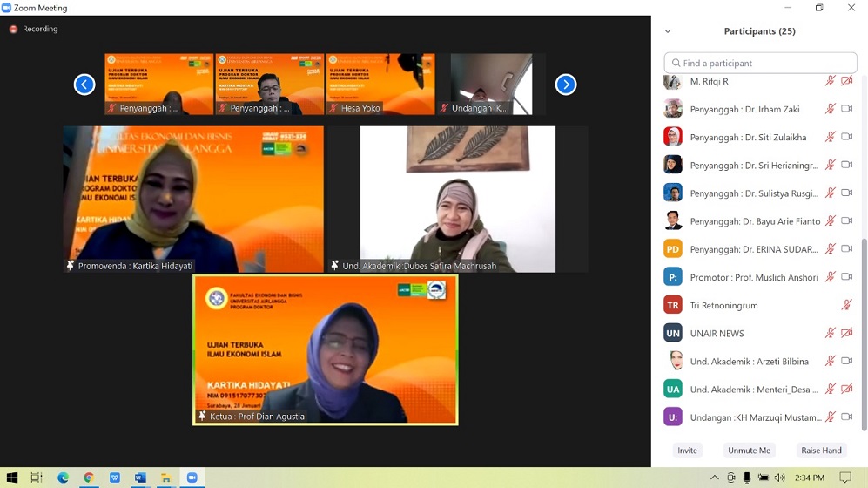Click KH Marzuqi Mustam... camera icon

point(846,417)
